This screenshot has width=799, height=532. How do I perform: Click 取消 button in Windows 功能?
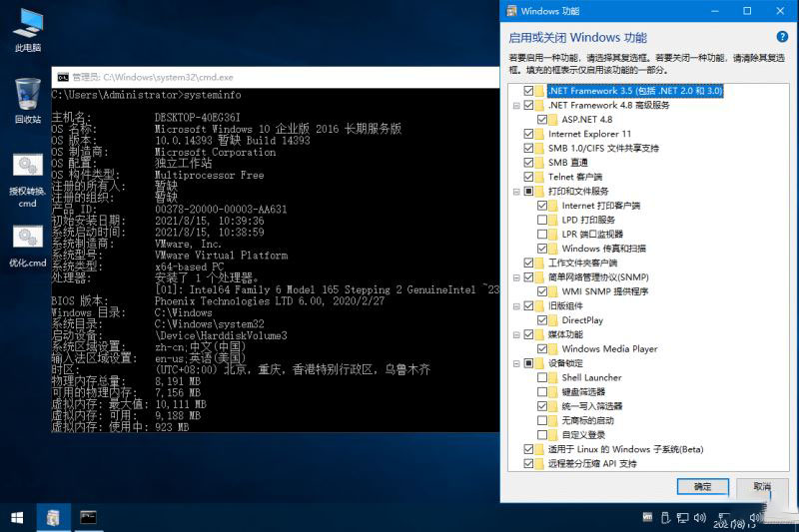tap(762, 487)
